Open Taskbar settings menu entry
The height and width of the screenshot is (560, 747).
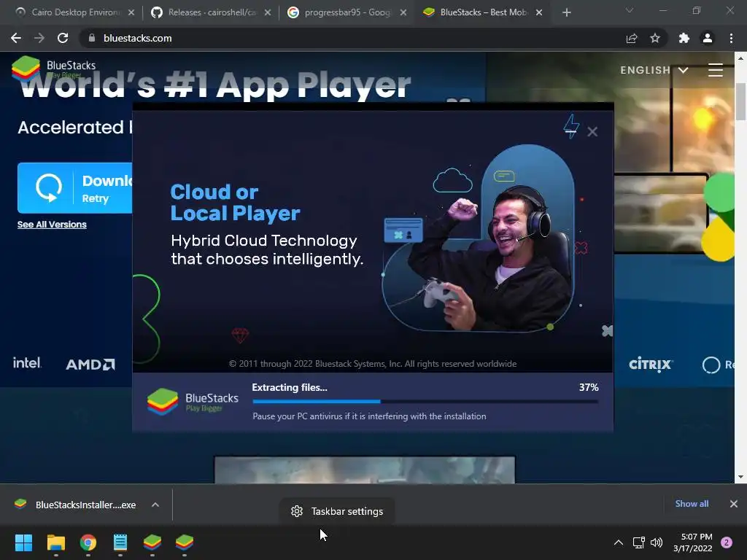click(x=337, y=511)
